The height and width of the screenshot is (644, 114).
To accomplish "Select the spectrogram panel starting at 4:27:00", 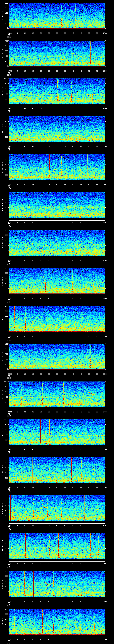I will (57, 432).
